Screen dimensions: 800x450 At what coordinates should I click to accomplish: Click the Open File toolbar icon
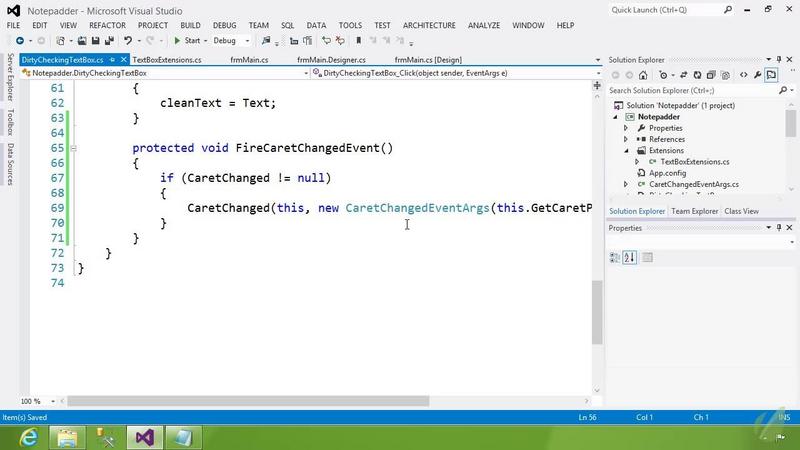click(82, 40)
